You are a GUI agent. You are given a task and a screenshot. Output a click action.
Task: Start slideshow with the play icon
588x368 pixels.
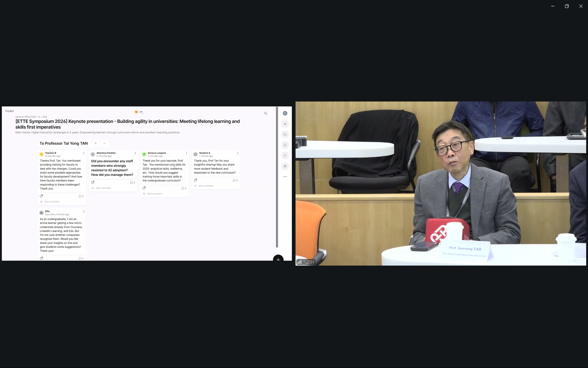[x=285, y=156]
